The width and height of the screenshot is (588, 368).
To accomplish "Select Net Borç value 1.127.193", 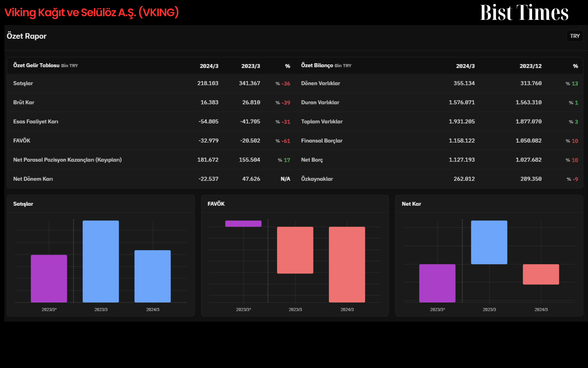I will [462, 160].
